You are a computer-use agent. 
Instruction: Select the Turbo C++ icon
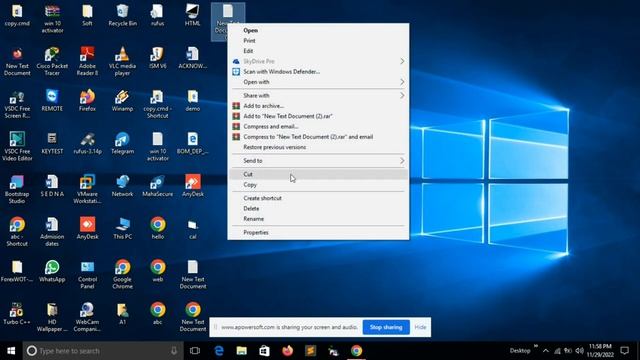pos(17,313)
